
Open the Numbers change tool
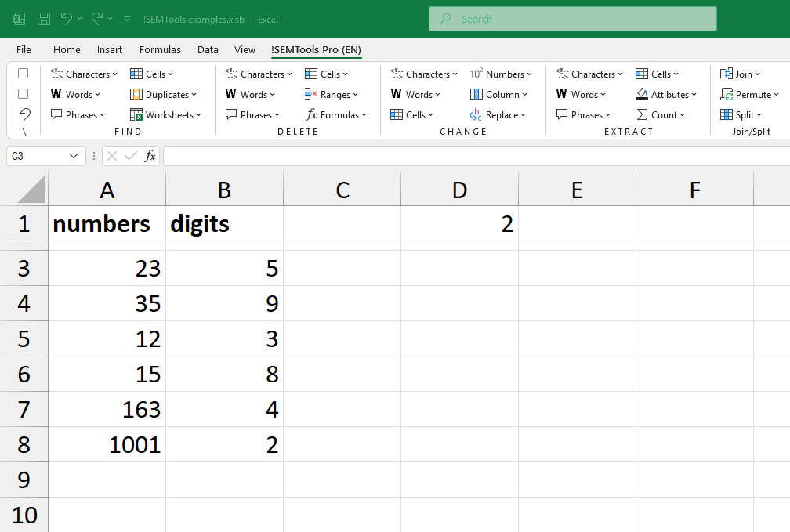click(x=502, y=74)
